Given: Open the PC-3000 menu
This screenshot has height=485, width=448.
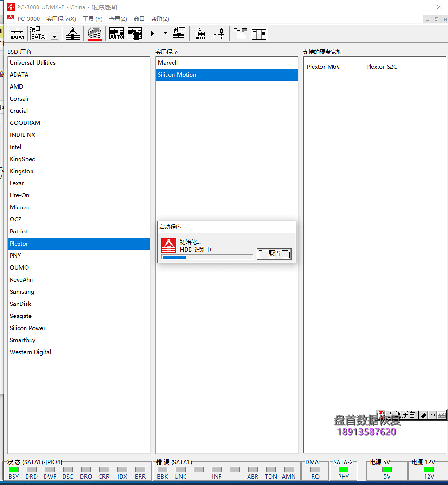Looking at the screenshot, I should [29, 19].
